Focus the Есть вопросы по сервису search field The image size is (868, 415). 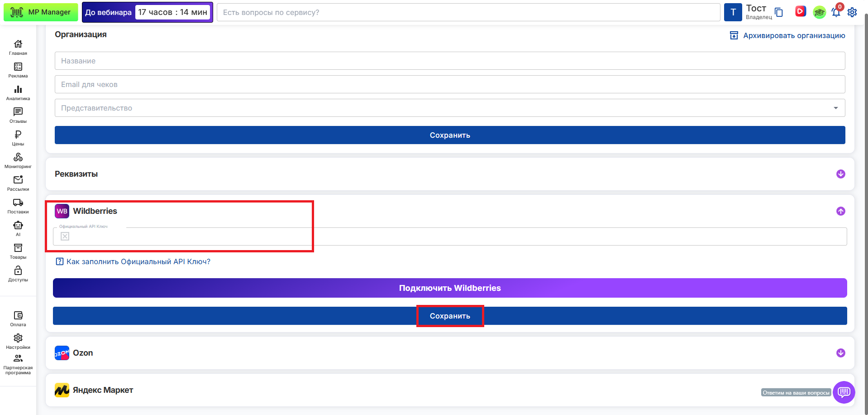[468, 12]
